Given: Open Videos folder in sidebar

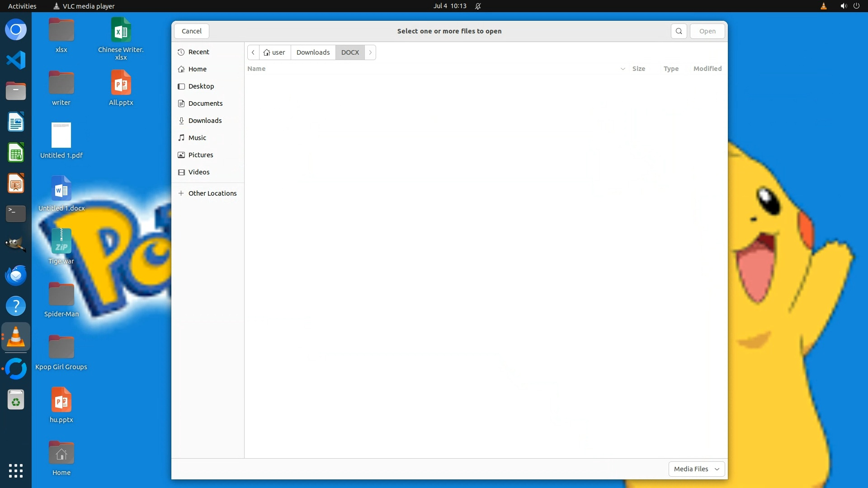Looking at the screenshot, I should point(199,172).
